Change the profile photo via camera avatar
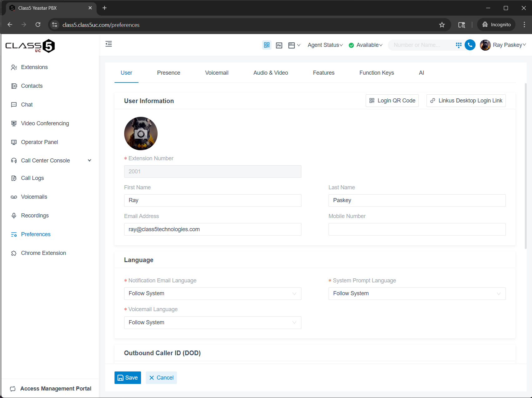Screen dimensions: 532x398 tap(141, 134)
